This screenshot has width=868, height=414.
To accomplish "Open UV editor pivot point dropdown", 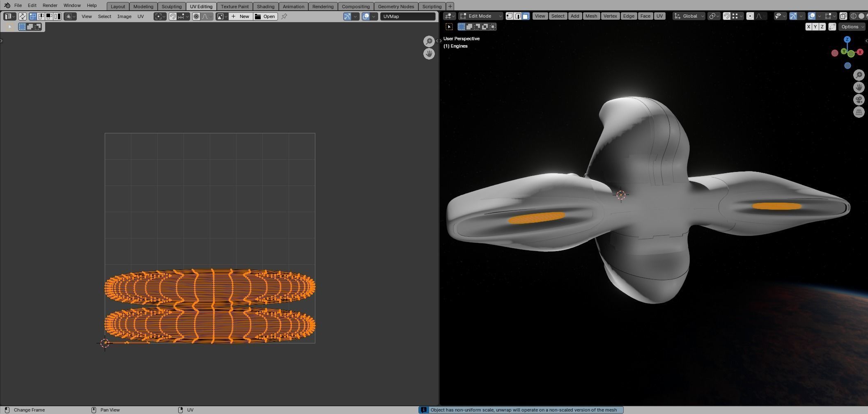I will point(160,16).
